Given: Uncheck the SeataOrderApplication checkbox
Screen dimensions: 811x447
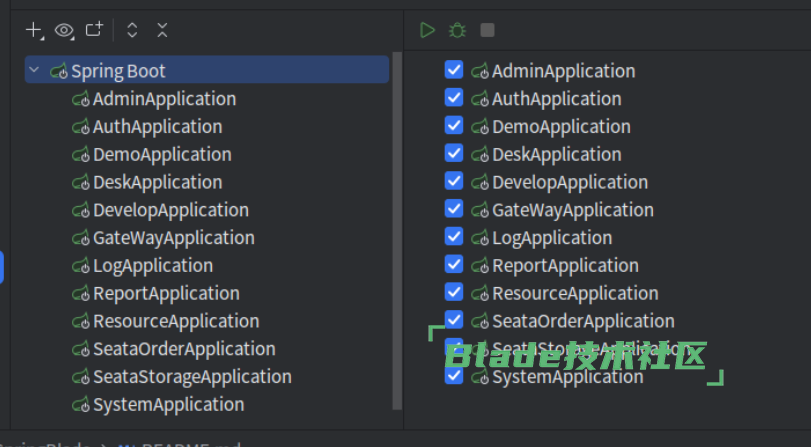Looking at the screenshot, I should (454, 320).
